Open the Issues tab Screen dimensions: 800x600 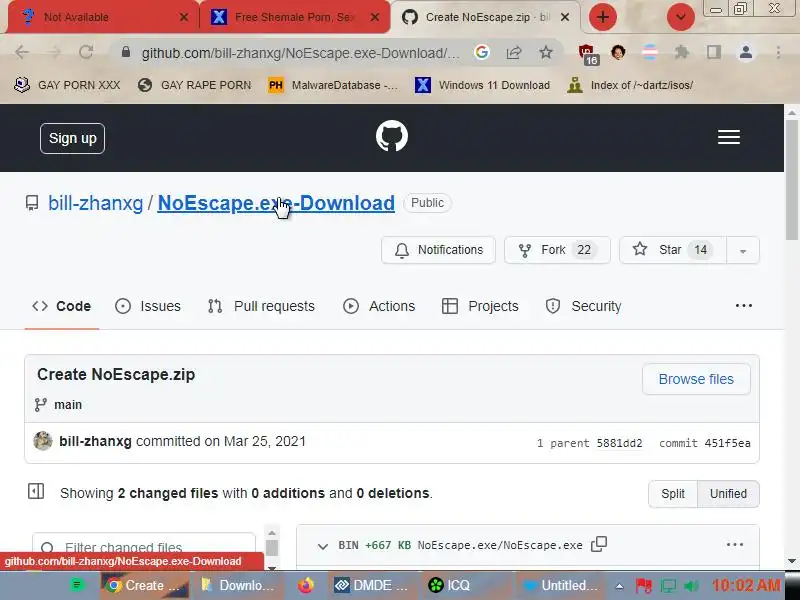pos(148,306)
